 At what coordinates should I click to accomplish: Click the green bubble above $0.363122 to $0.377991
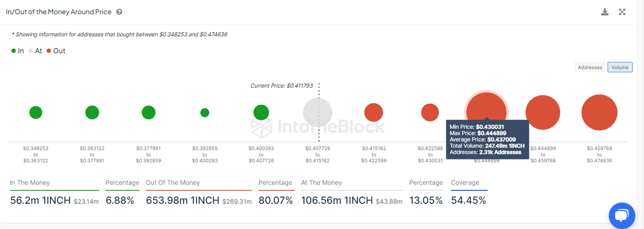[x=92, y=112]
